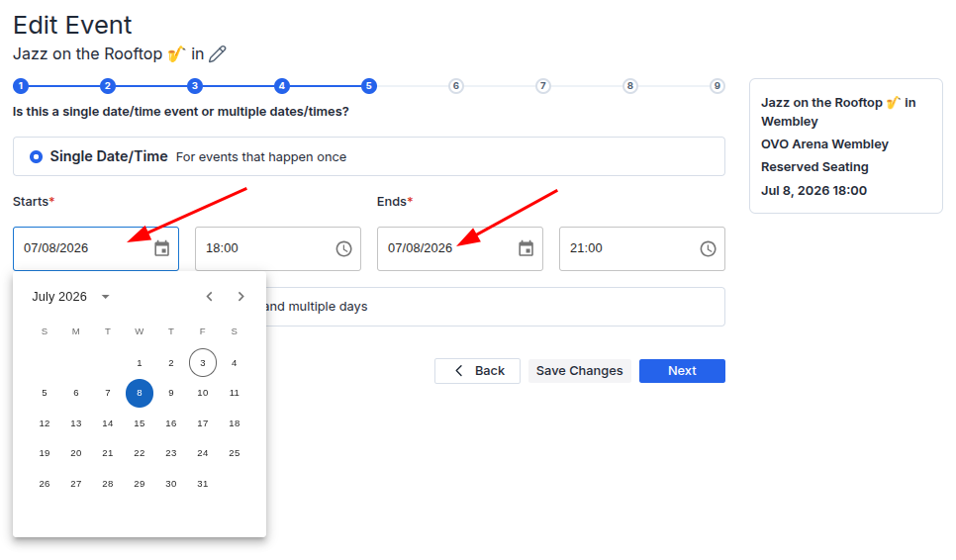Pick July 18 in the calendar

point(235,423)
